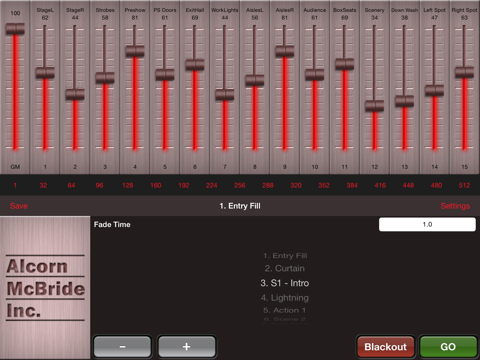The image size is (480, 360).
Task: Select the AislesR fader handle
Action: (285, 51)
